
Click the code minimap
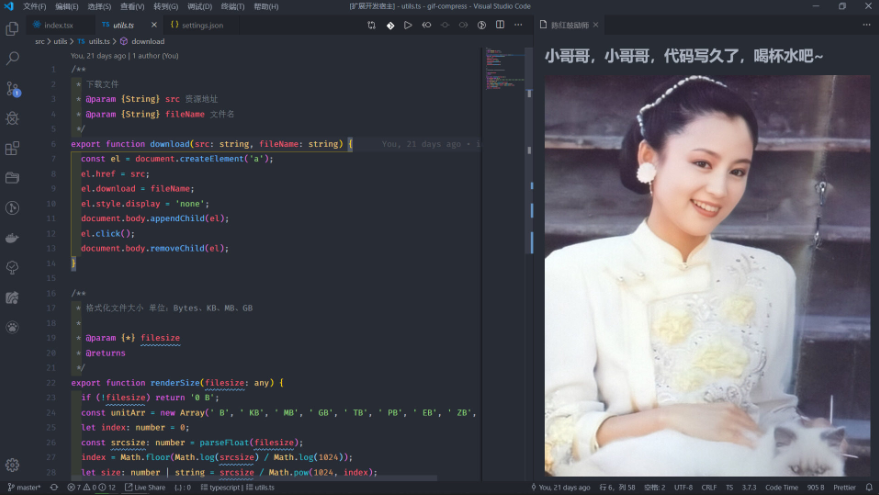point(505,69)
